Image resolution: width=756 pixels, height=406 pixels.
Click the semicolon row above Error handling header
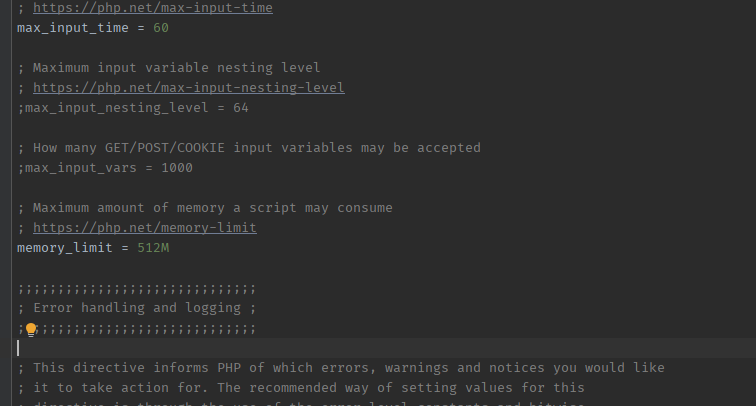click(137, 289)
